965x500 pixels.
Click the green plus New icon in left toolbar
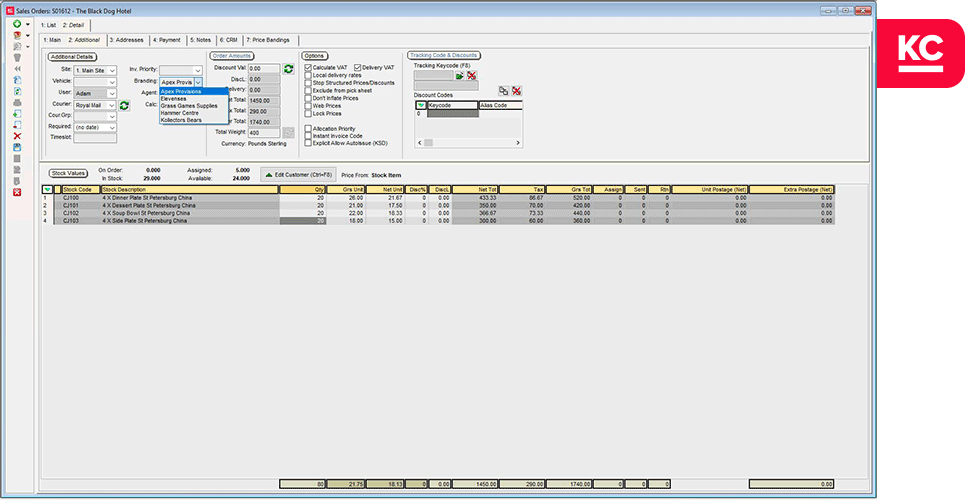[x=17, y=24]
